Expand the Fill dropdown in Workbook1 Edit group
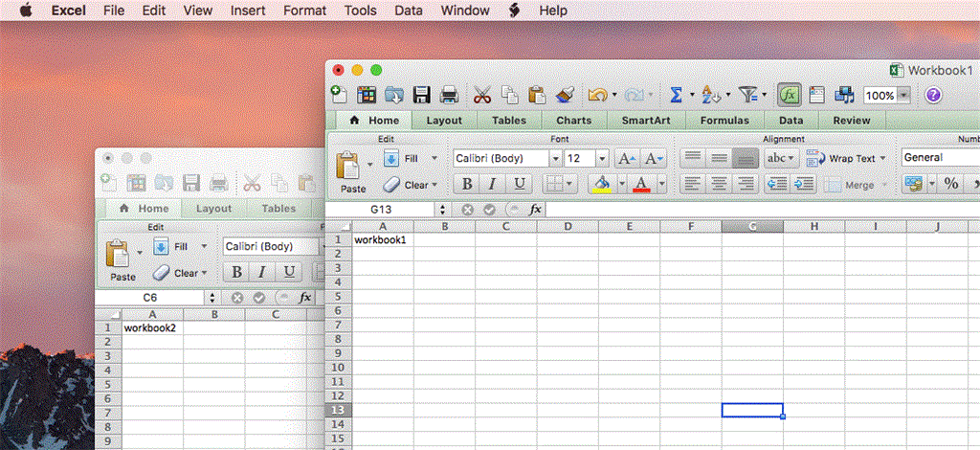Screen dimensions: 980x450 (x=434, y=159)
